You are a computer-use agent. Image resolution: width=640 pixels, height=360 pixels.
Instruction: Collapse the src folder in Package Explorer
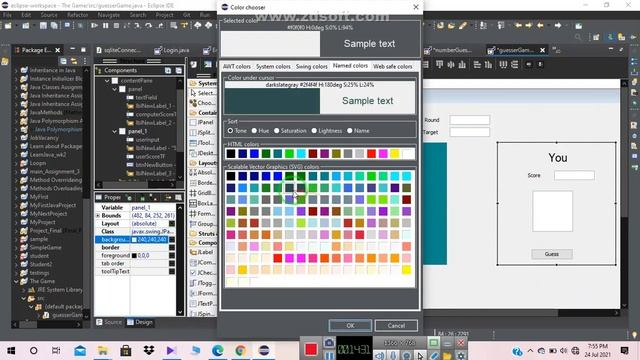[24, 298]
